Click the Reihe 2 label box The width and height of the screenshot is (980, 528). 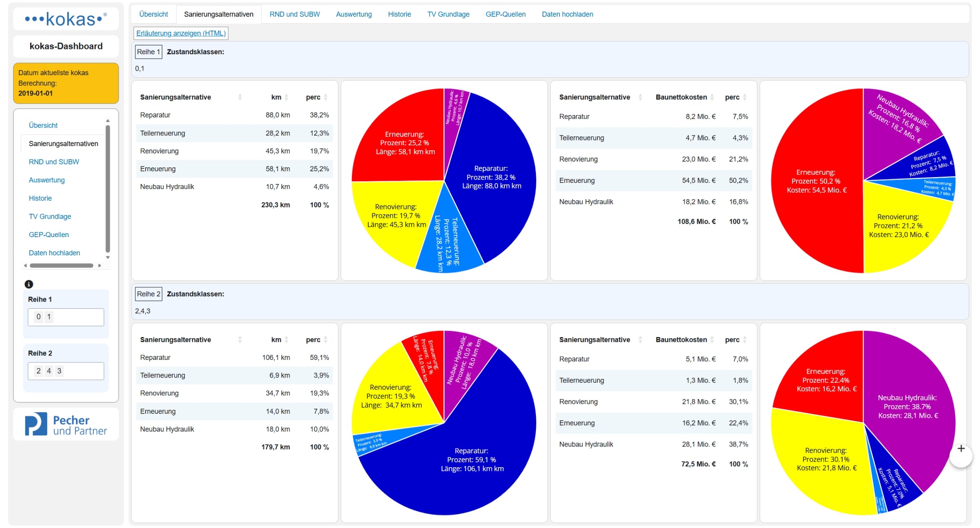pos(148,294)
